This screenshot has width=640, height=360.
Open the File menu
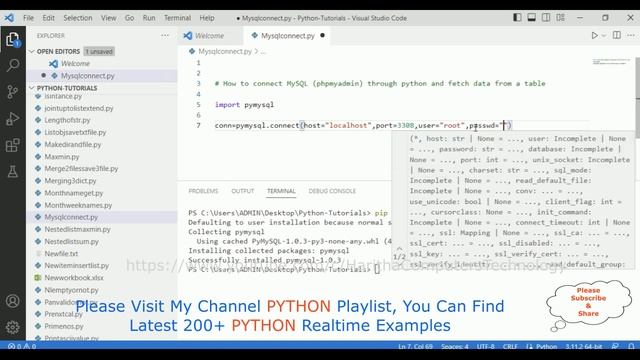pyautogui.click(x=28, y=18)
